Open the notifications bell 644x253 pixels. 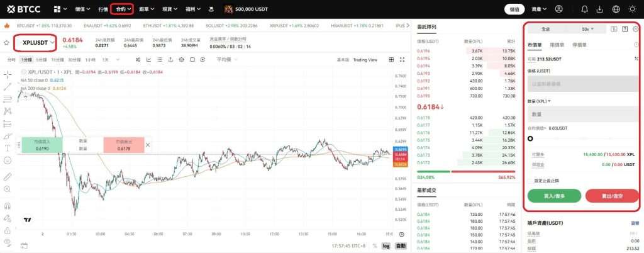tap(585, 9)
